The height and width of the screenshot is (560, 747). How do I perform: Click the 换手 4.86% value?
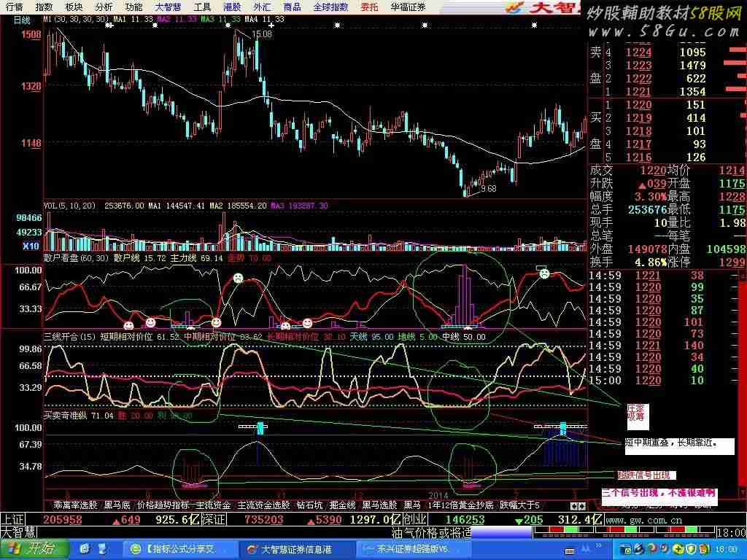pos(649,262)
